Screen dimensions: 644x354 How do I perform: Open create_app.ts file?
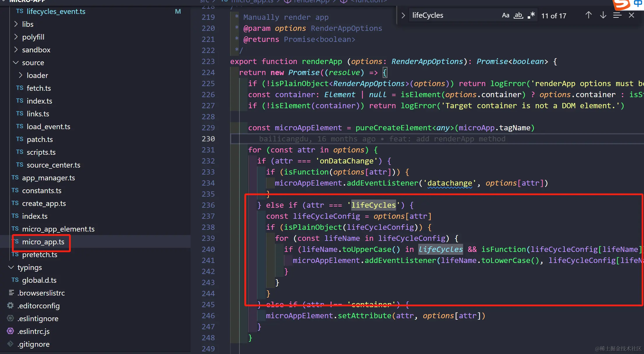point(44,203)
